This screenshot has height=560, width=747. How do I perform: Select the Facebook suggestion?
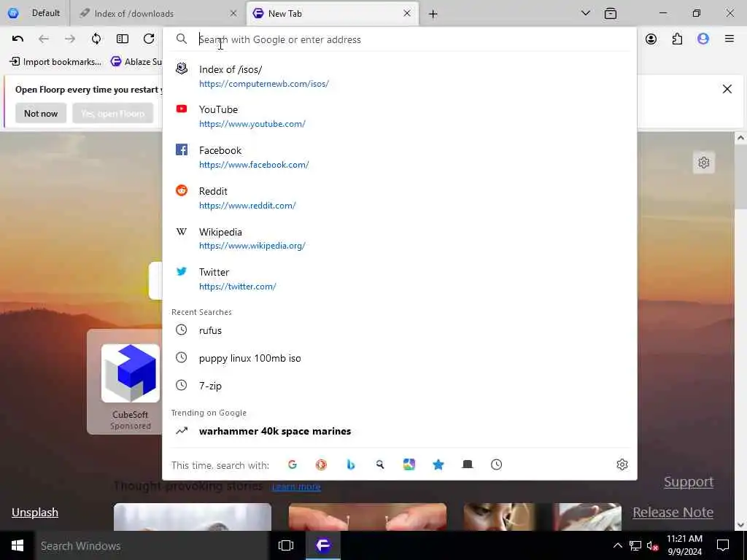pos(399,157)
